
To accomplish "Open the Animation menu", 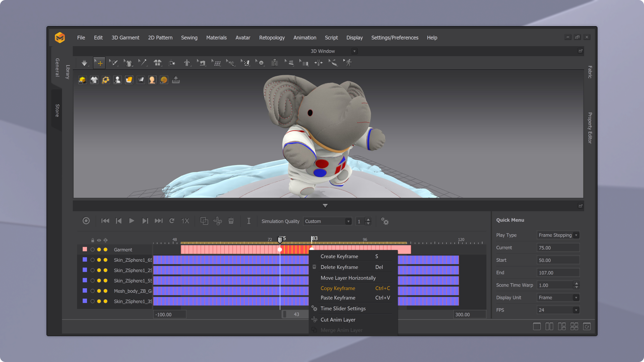I will 304,38.
